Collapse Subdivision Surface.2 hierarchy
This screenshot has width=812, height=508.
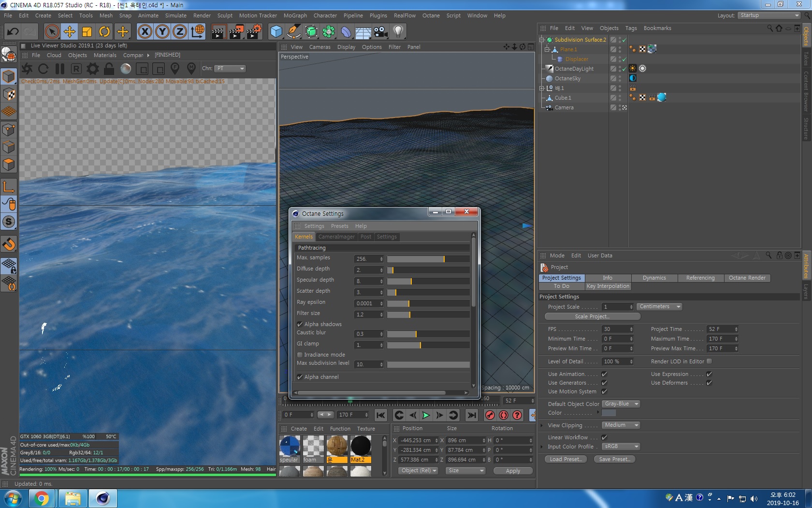(x=542, y=40)
